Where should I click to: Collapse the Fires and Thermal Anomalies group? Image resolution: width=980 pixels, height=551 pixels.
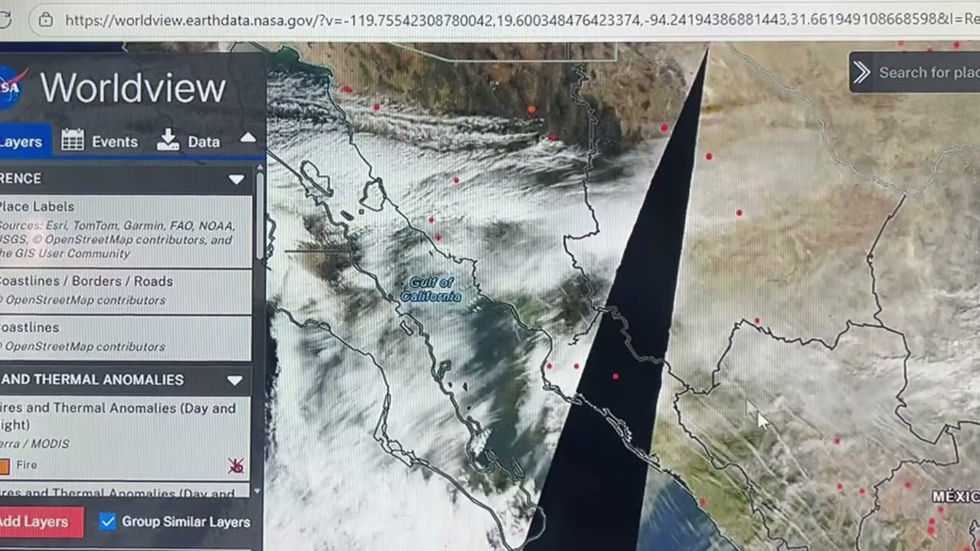point(234,380)
